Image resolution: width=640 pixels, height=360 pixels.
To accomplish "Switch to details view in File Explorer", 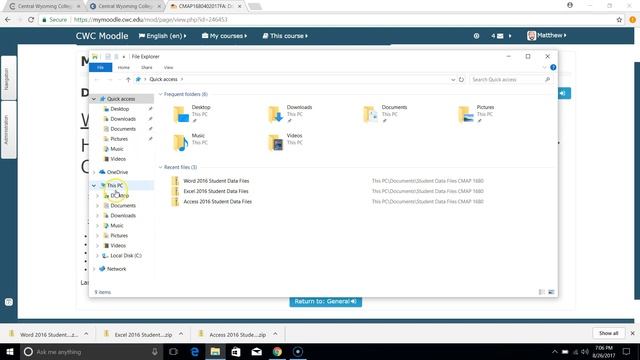I will tap(542, 292).
